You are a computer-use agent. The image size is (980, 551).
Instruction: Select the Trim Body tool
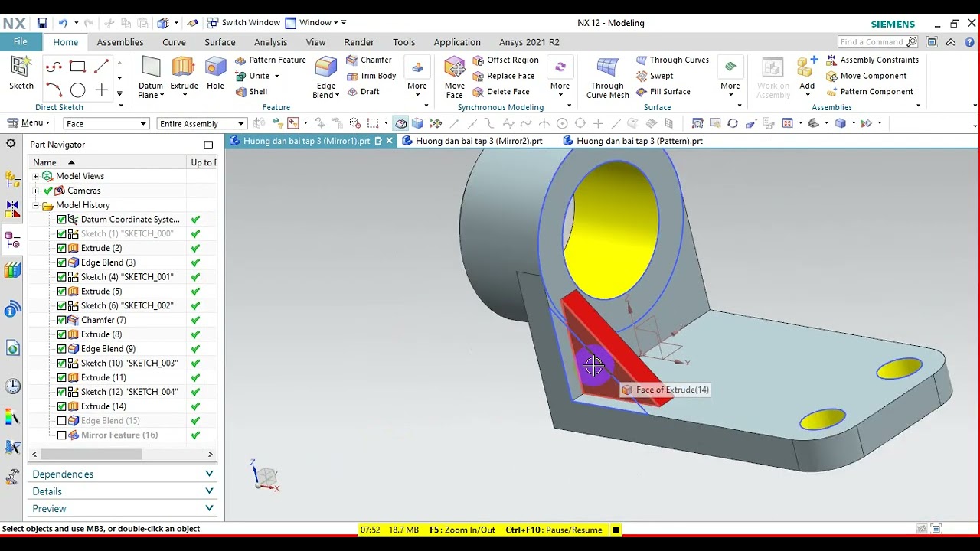click(371, 76)
